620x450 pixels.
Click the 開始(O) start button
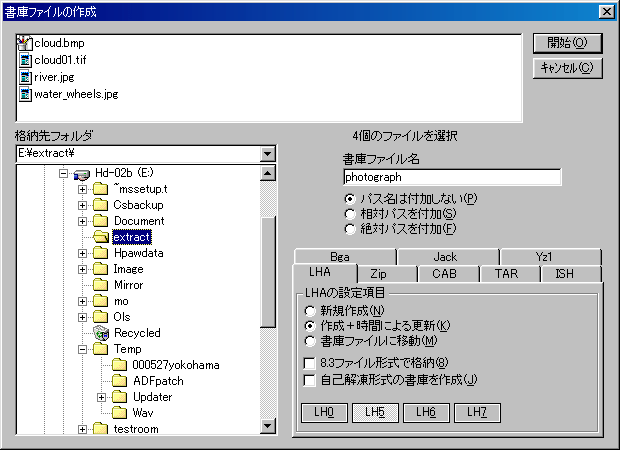(x=567, y=43)
